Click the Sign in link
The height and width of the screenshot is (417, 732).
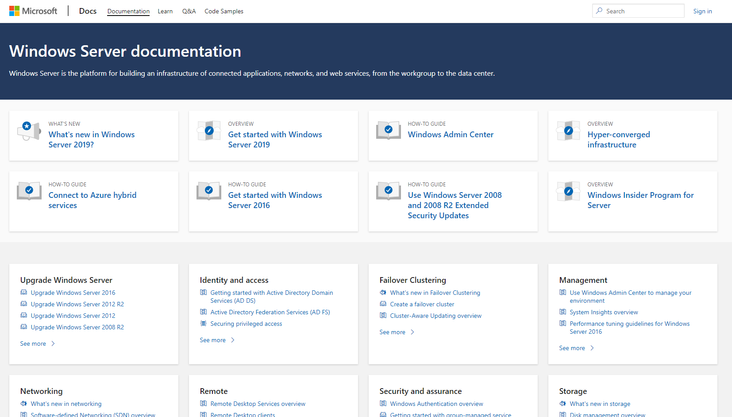point(703,11)
